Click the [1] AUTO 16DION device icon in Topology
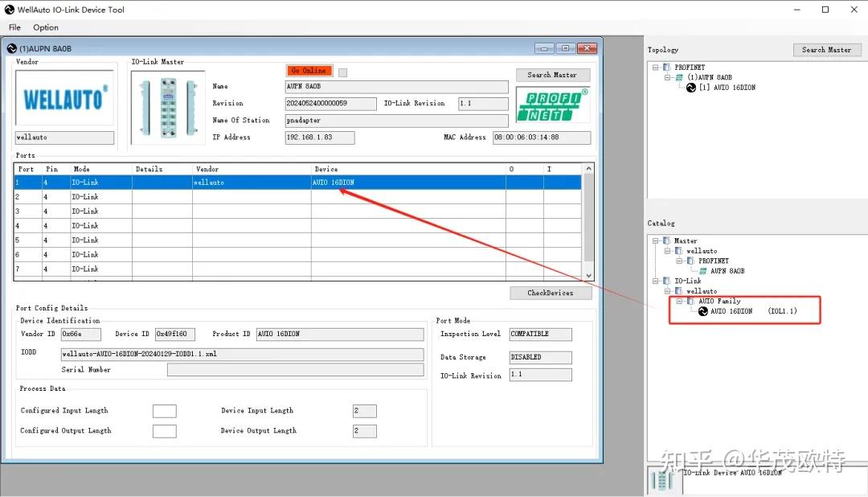 pyautogui.click(x=691, y=88)
